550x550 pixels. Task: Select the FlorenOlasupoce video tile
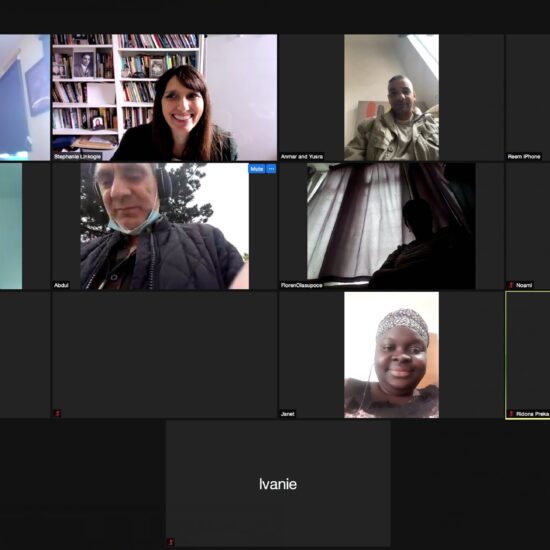tap(391, 226)
